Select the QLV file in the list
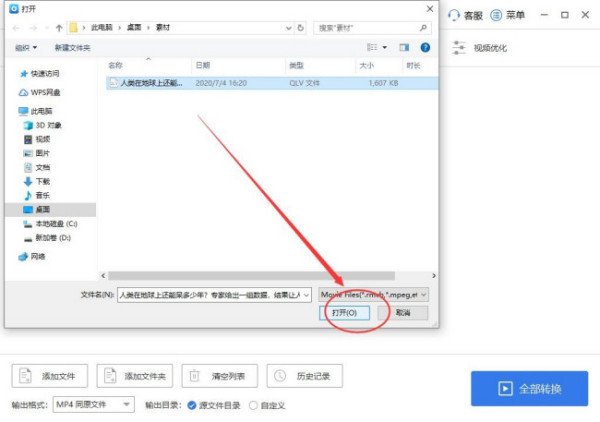This screenshot has height=422, width=600. point(272,83)
